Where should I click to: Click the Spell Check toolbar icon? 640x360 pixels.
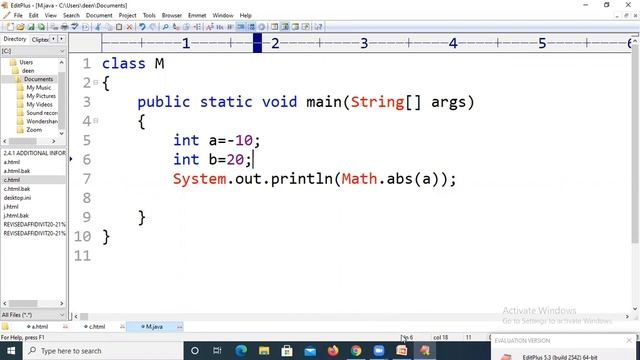(x=74, y=27)
